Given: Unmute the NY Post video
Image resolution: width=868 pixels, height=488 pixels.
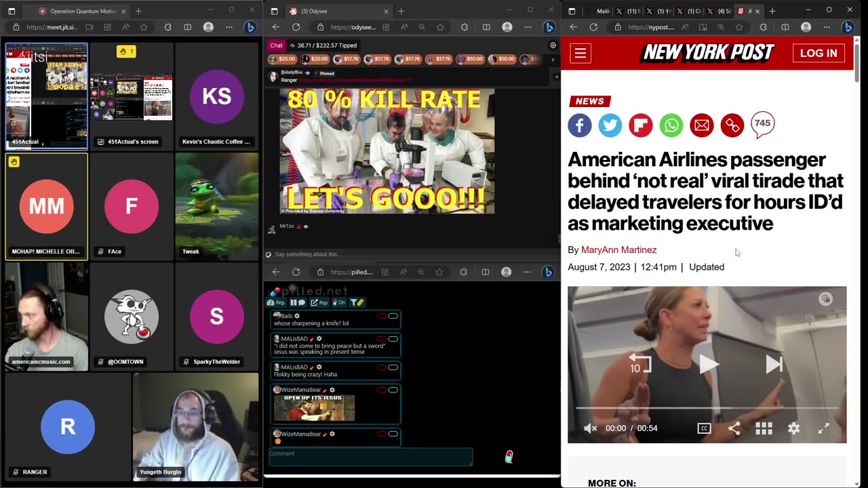Looking at the screenshot, I should pyautogui.click(x=590, y=428).
